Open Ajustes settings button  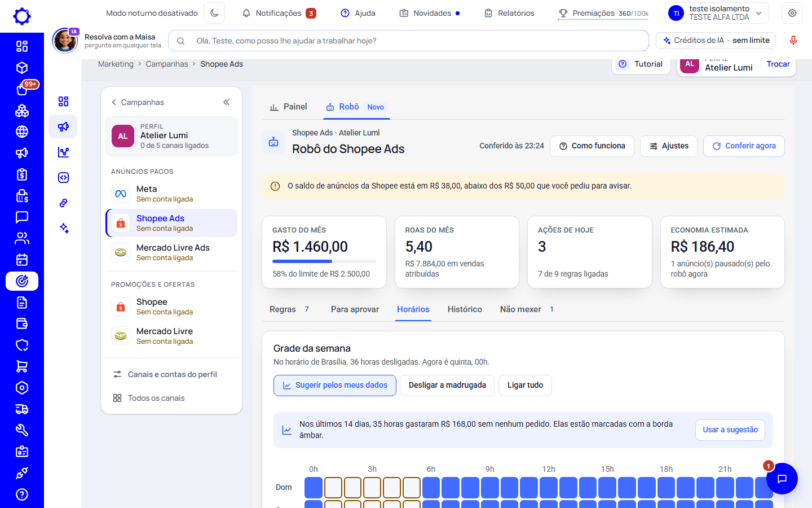(669, 146)
